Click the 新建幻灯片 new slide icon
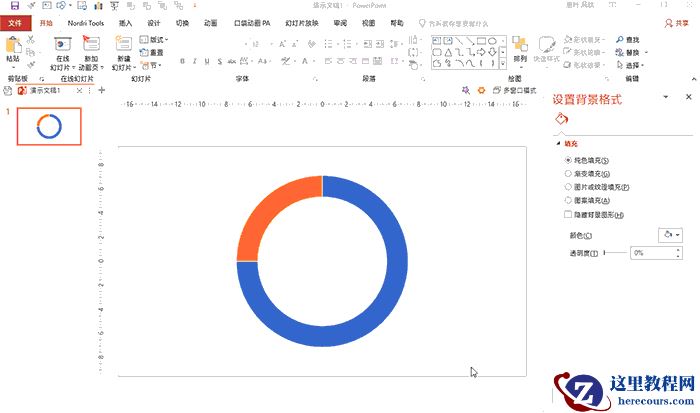The image size is (700, 413). [x=124, y=45]
